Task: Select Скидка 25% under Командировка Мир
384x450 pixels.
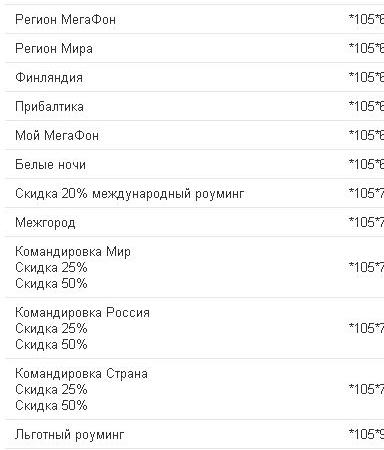Action: click(51, 267)
